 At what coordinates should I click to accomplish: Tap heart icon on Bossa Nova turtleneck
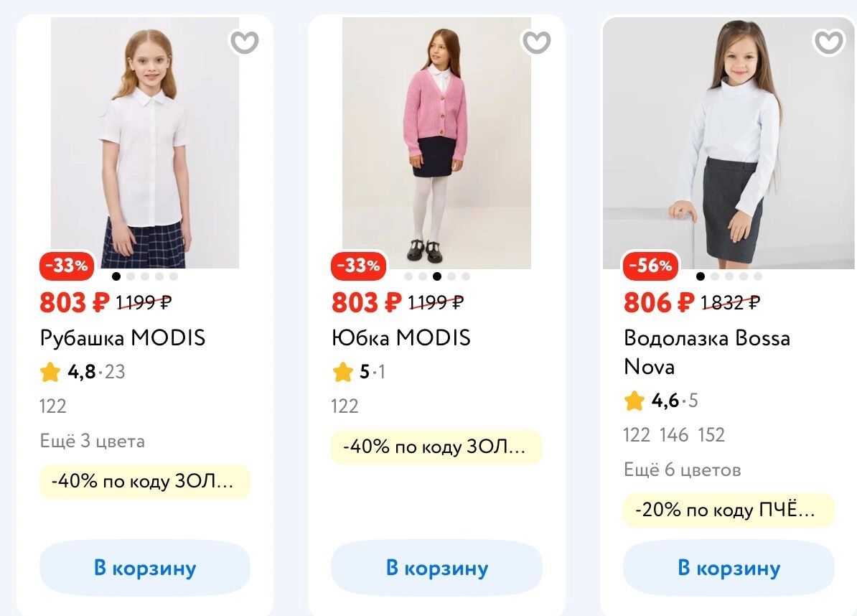point(829,42)
